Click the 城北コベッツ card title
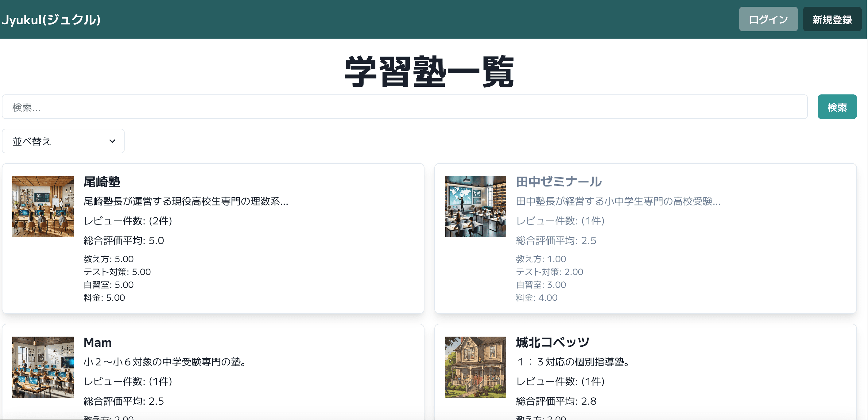Screen dimensions: 868x420 [552, 342]
